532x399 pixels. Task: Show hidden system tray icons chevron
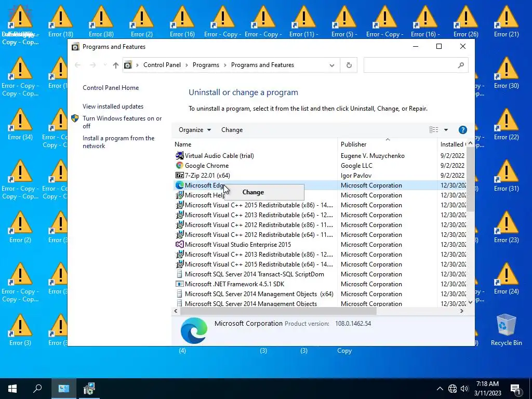click(x=440, y=389)
